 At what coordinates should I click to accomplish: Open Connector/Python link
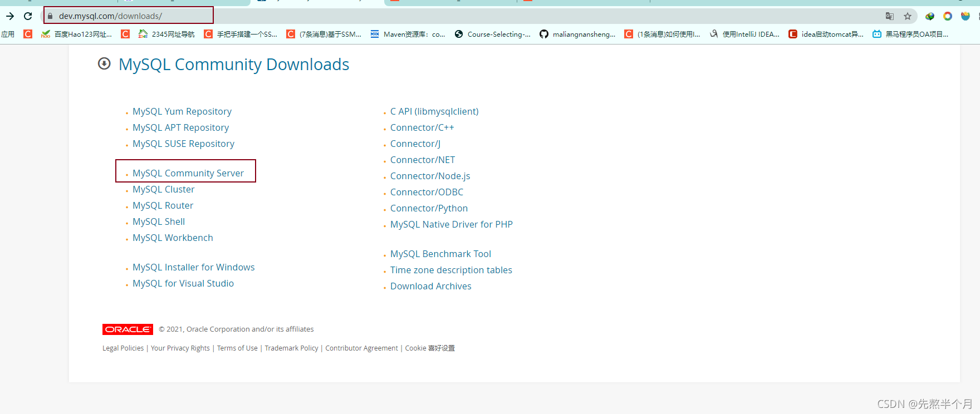click(429, 208)
